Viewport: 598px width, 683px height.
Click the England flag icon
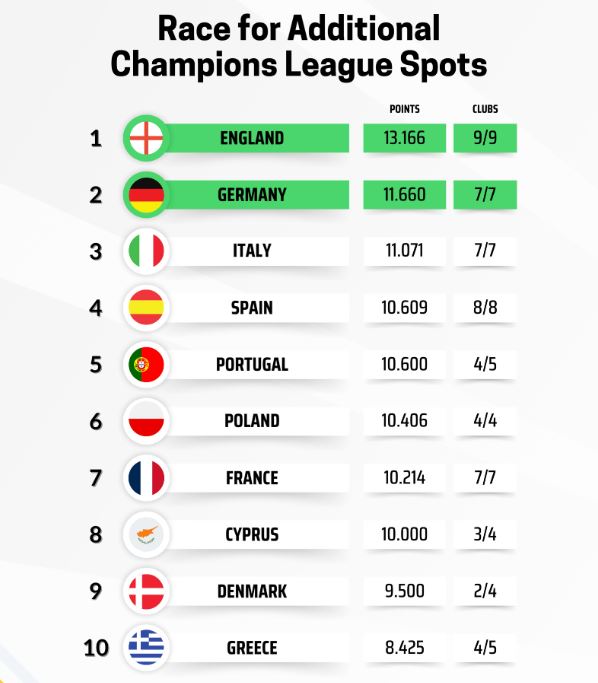(146, 138)
